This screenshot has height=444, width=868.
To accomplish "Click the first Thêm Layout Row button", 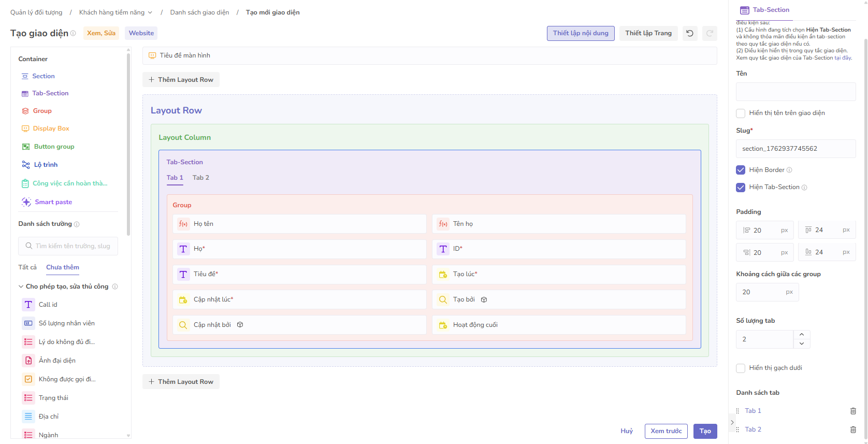I will (x=181, y=80).
